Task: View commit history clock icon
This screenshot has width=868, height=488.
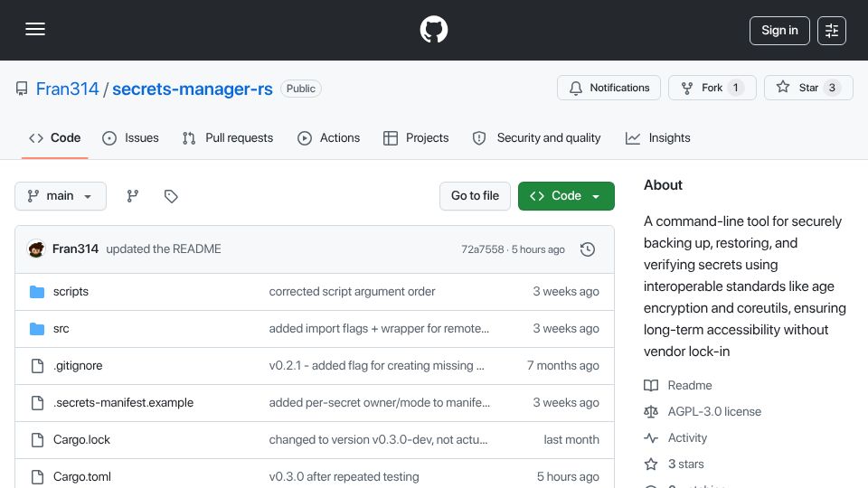Action: click(x=588, y=249)
